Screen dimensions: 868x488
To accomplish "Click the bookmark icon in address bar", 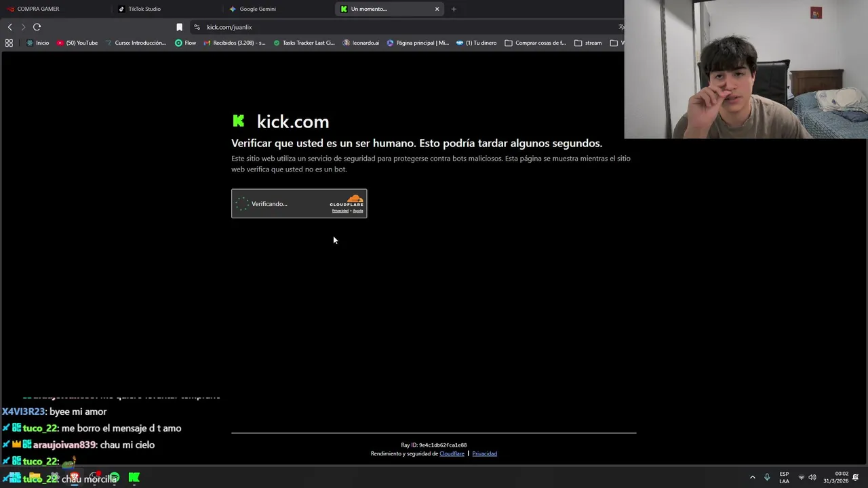I will coord(179,27).
